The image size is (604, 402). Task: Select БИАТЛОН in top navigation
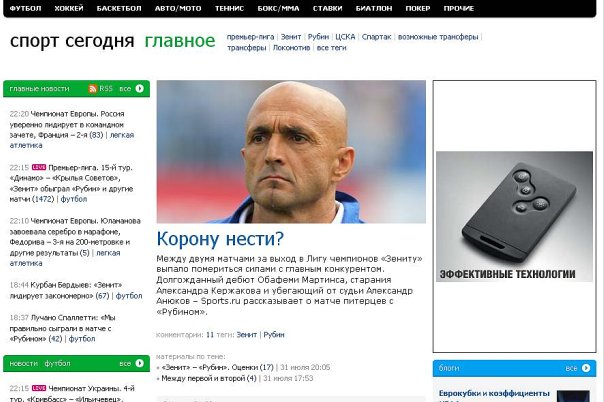(374, 8)
